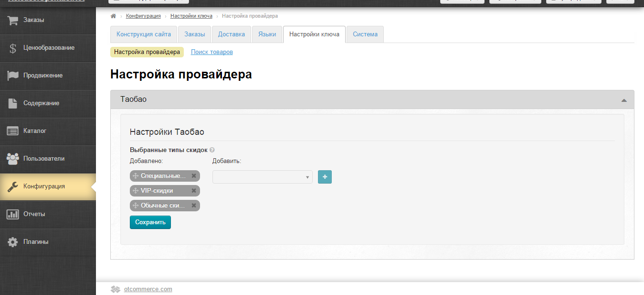Switch to the Доставка tab
The height and width of the screenshot is (295, 644).
coord(232,34)
